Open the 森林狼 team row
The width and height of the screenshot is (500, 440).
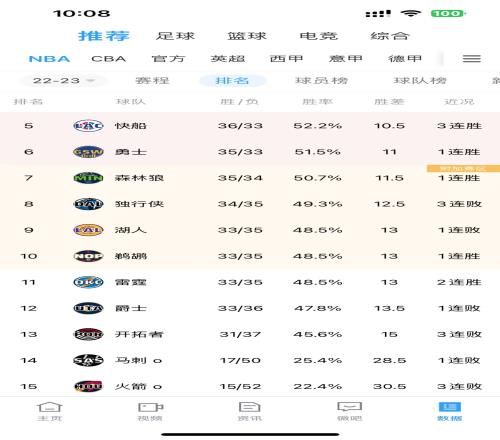pos(250,178)
